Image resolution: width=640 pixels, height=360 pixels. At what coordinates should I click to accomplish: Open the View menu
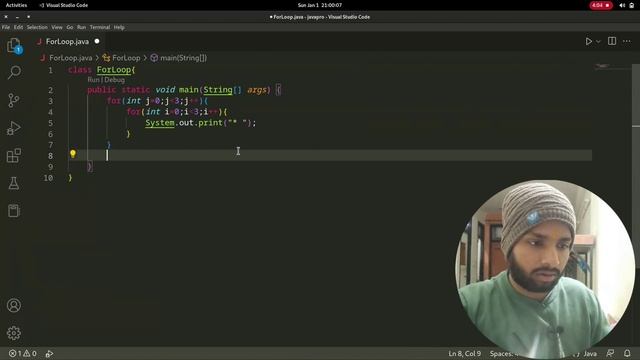point(57,27)
